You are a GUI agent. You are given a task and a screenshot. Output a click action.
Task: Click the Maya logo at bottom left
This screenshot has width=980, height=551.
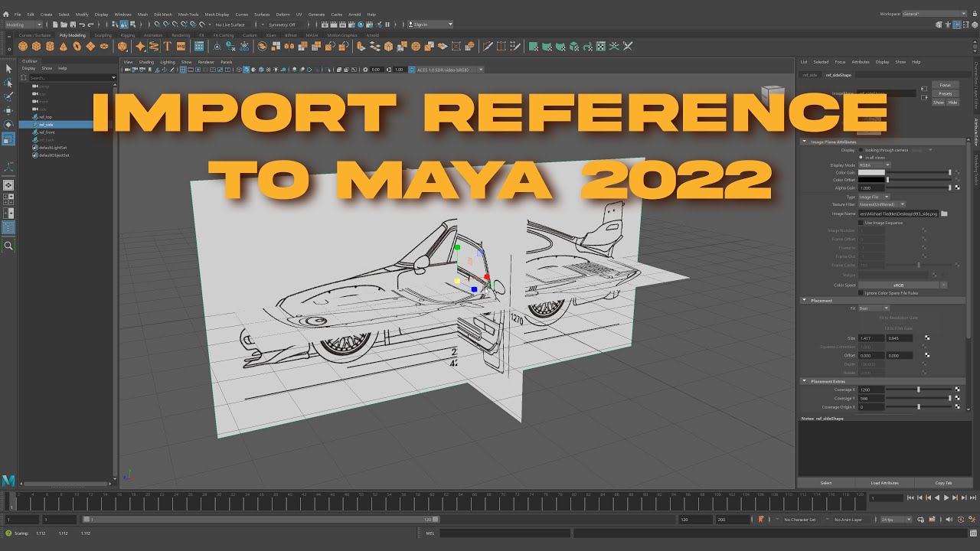click(8, 481)
